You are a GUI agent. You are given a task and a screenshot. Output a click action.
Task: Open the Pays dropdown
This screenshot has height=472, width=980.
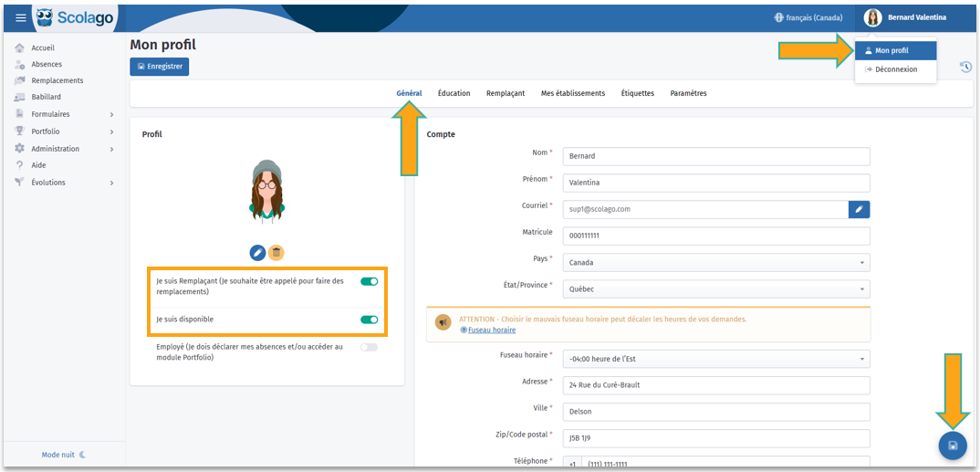pos(716,263)
